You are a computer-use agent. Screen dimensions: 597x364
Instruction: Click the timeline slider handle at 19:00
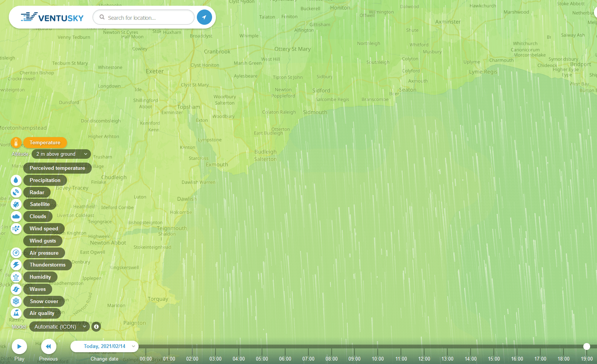587,346
